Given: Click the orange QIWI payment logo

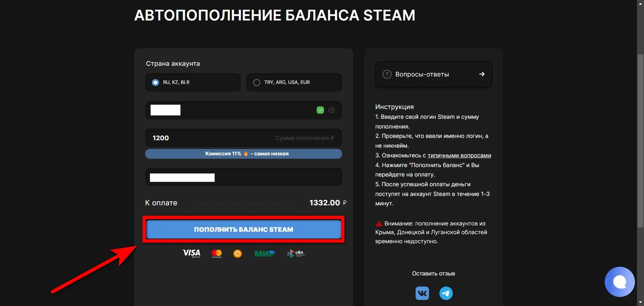Looking at the screenshot, I should pyautogui.click(x=237, y=254).
